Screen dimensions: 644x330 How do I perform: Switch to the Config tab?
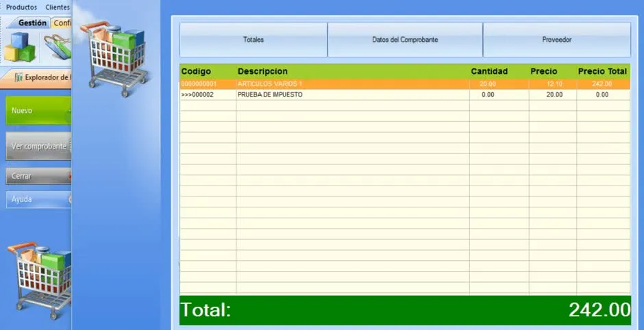tap(62, 23)
